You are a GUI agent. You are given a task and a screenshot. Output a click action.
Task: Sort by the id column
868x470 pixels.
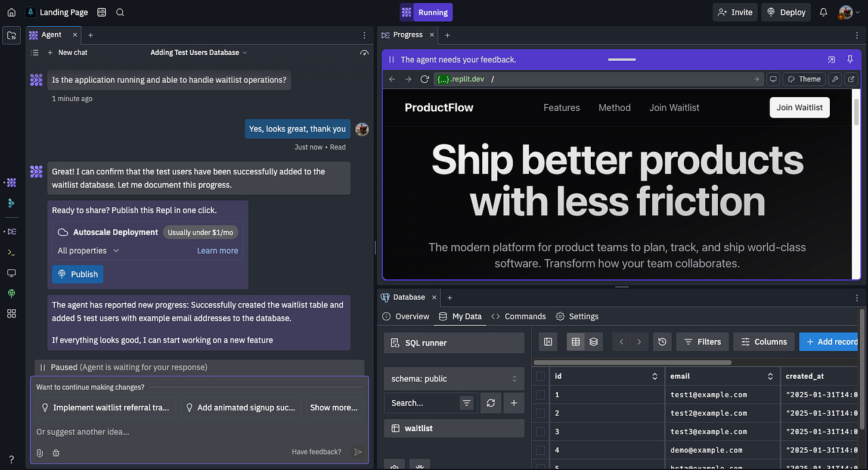[655, 376]
